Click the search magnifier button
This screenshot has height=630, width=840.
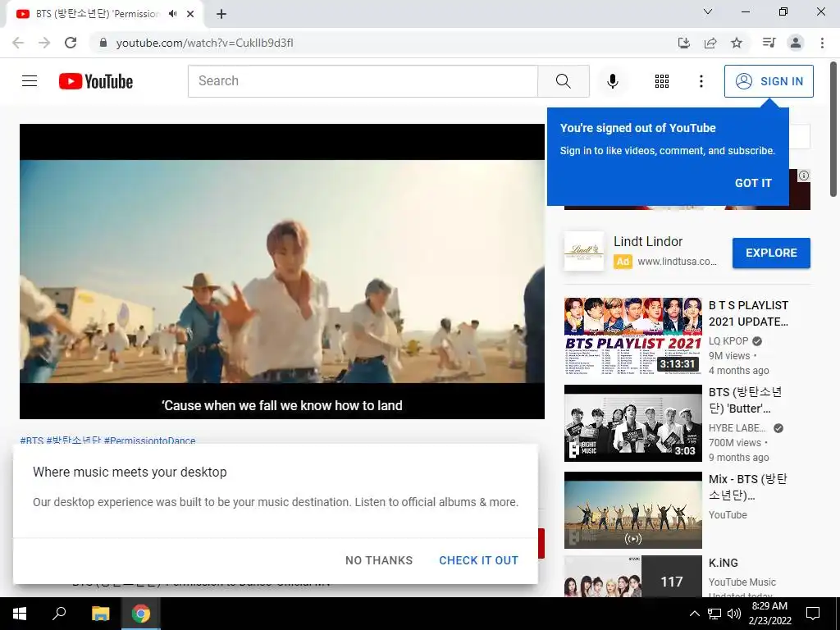point(563,81)
